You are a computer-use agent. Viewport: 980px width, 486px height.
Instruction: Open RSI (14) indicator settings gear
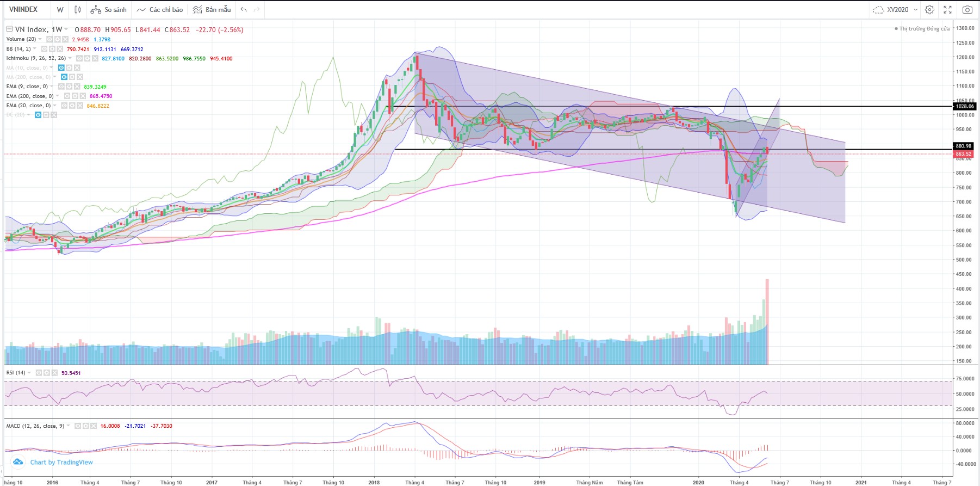47,373
